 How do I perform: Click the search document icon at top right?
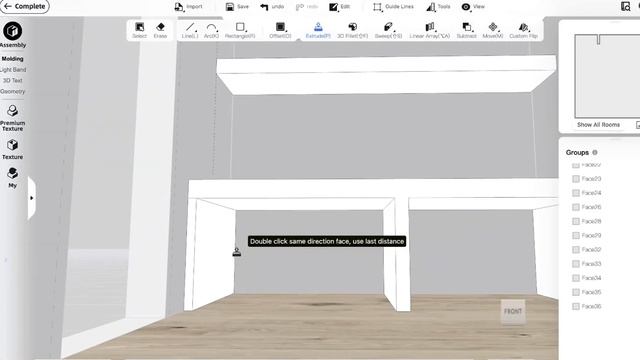(x=625, y=6)
